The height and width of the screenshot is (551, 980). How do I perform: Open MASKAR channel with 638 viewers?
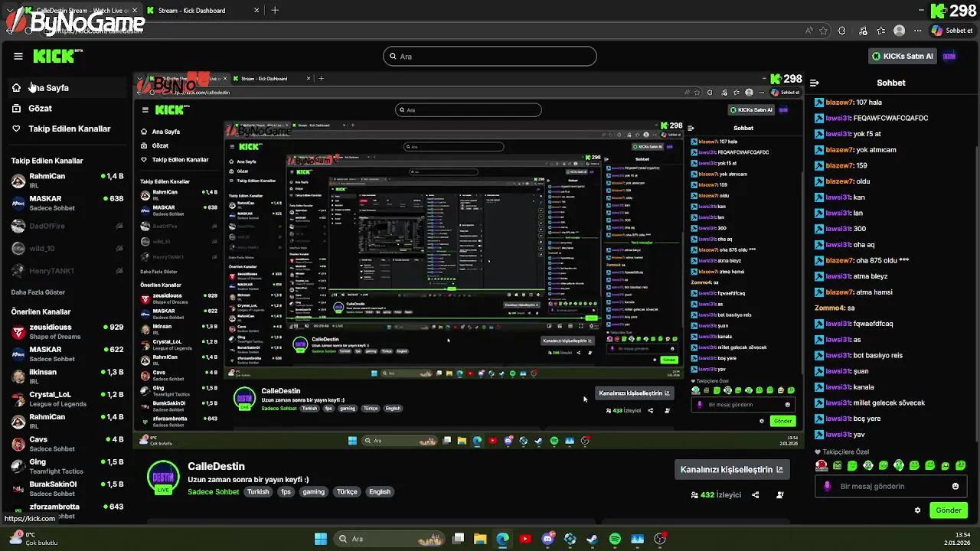click(67, 203)
